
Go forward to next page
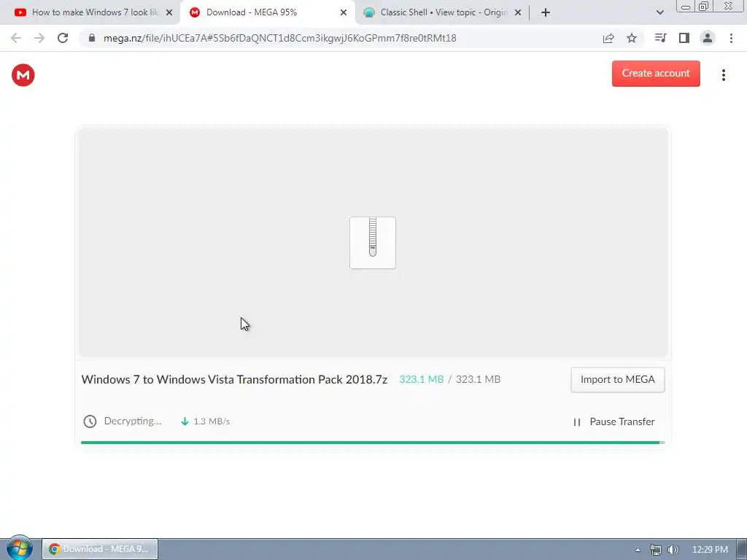click(x=39, y=38)
